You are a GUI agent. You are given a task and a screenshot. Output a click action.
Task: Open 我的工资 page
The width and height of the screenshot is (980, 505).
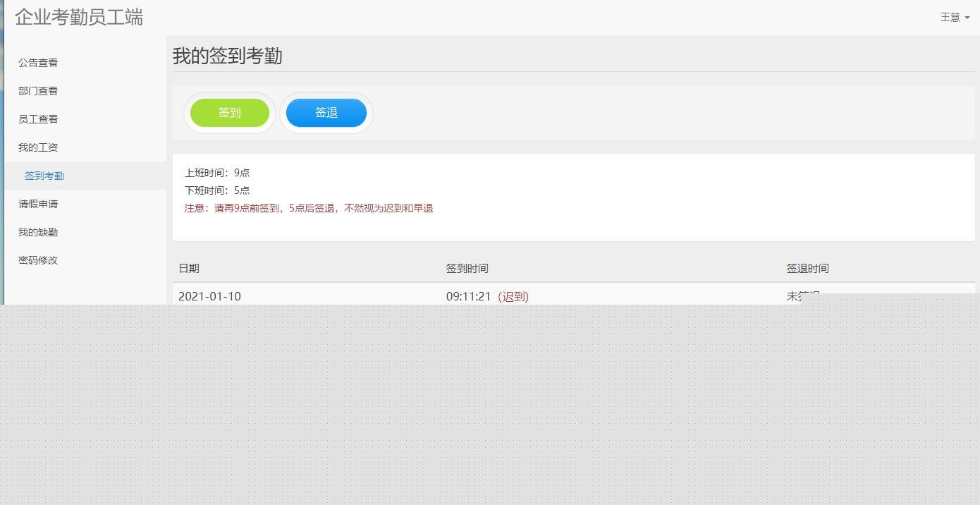pyautogui.click(x=38, y=147)
